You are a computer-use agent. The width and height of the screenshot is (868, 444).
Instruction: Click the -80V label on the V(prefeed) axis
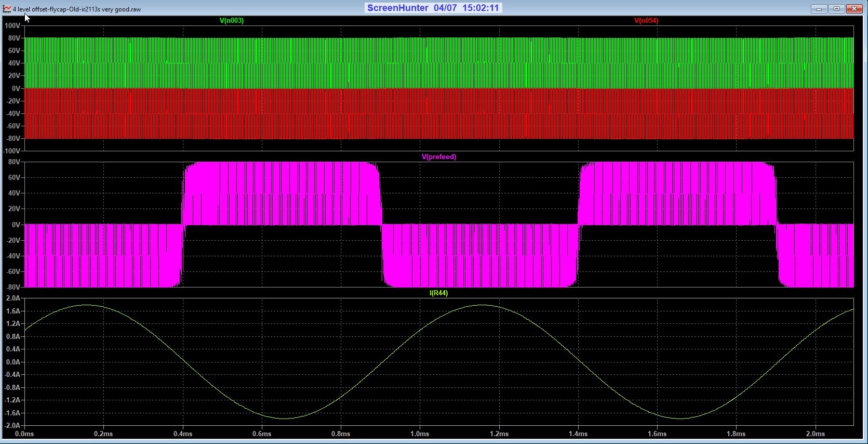click(13, 287)
